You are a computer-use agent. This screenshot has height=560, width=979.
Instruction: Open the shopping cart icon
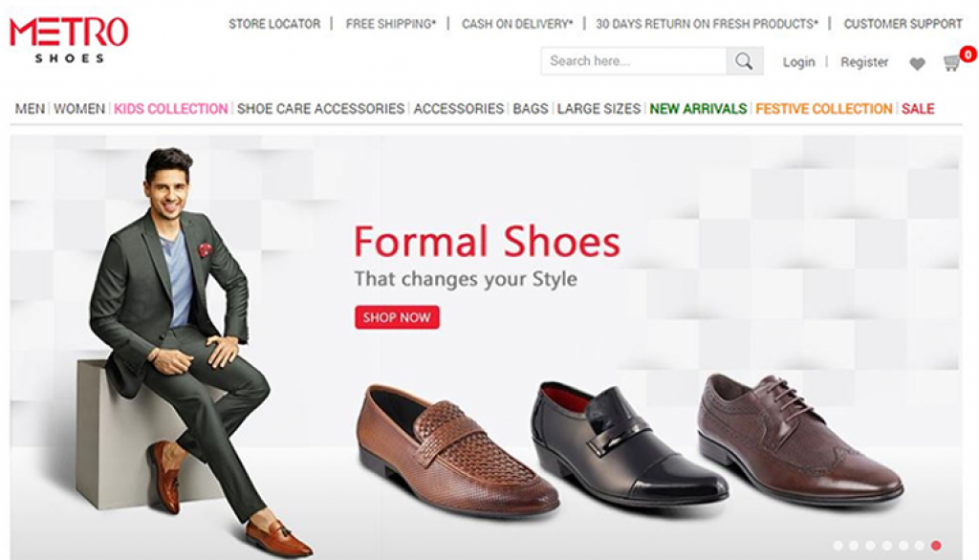(x=952, y=62)
